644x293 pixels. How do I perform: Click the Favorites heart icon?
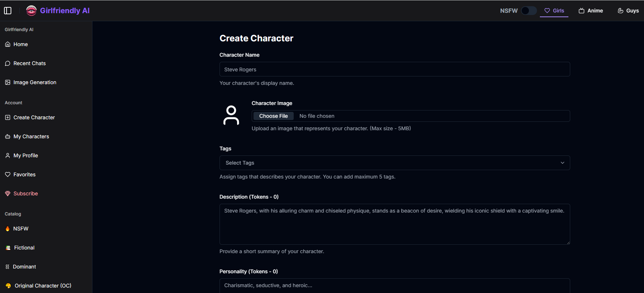tap(8, 174)
